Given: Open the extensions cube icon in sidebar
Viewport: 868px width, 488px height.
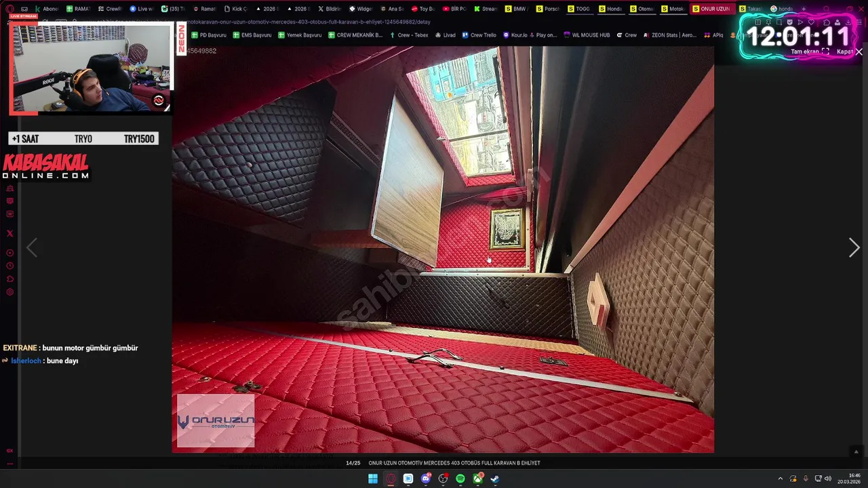Looking at the screenshot, I should [x=10, y=279].
